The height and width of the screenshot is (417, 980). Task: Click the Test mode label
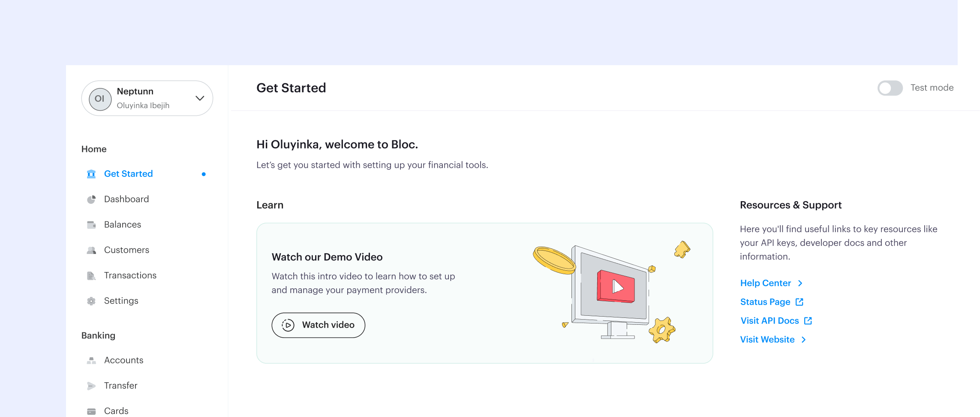932,88
